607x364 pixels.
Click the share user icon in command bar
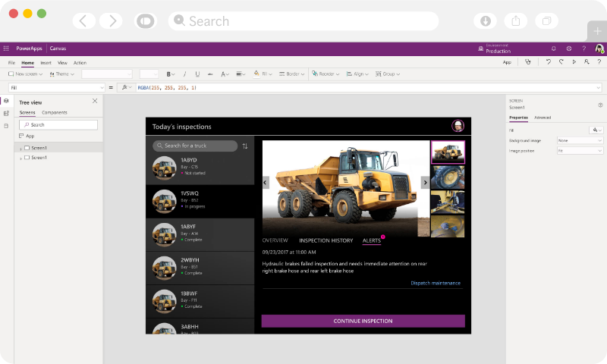tap(587, 62)
